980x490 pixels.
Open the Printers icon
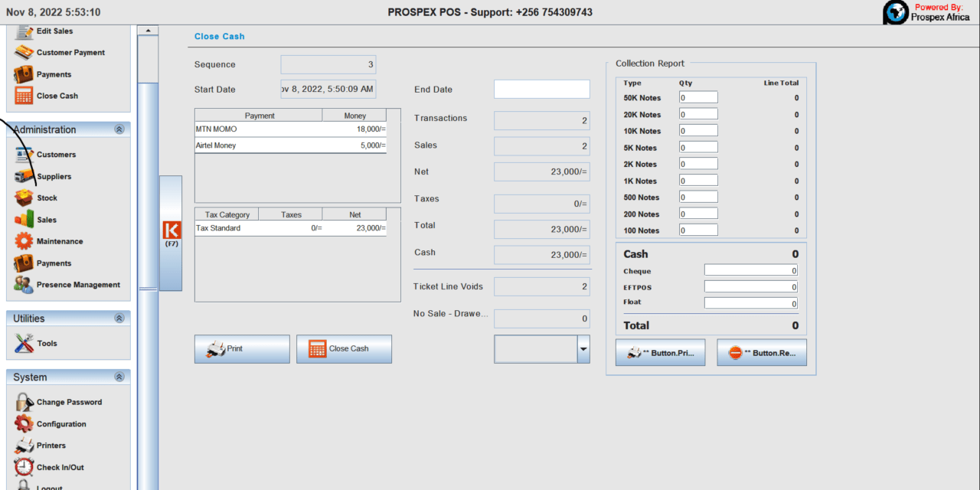tap(24, 446)
